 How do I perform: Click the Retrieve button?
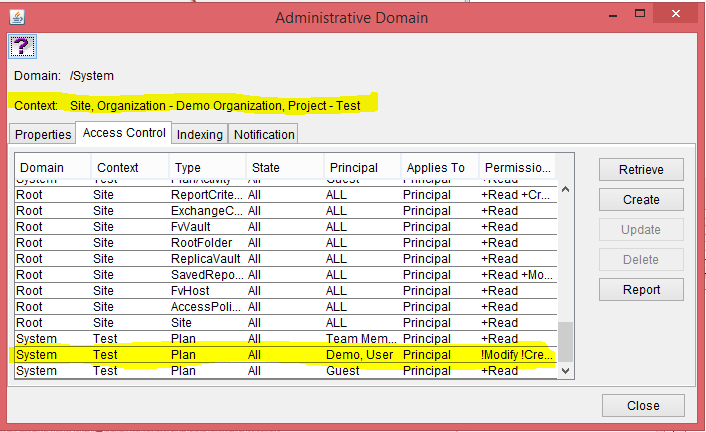coord(641,169)
